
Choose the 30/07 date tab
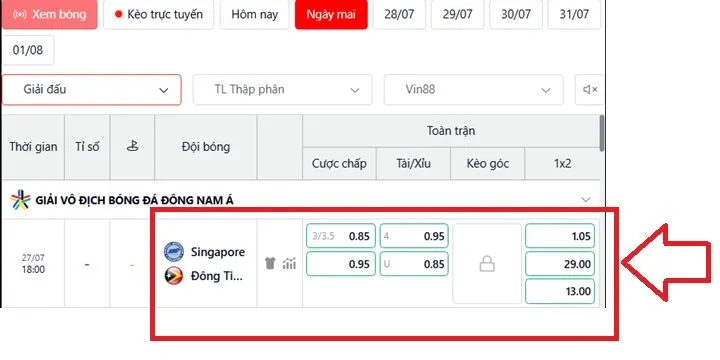pos(516,14)
